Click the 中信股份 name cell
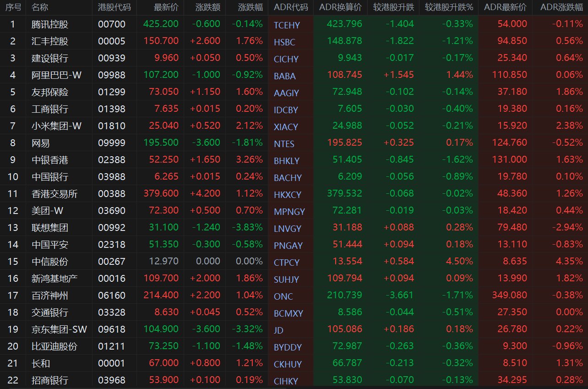This screenshot has height=389, width=588. (x=50, y=262)
